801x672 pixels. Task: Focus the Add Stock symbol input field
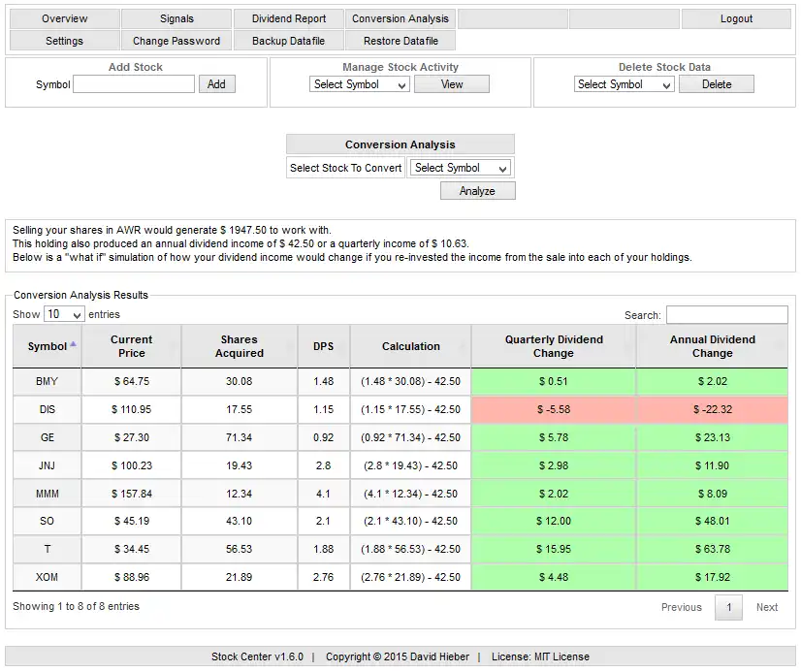[x=134, y=84]
